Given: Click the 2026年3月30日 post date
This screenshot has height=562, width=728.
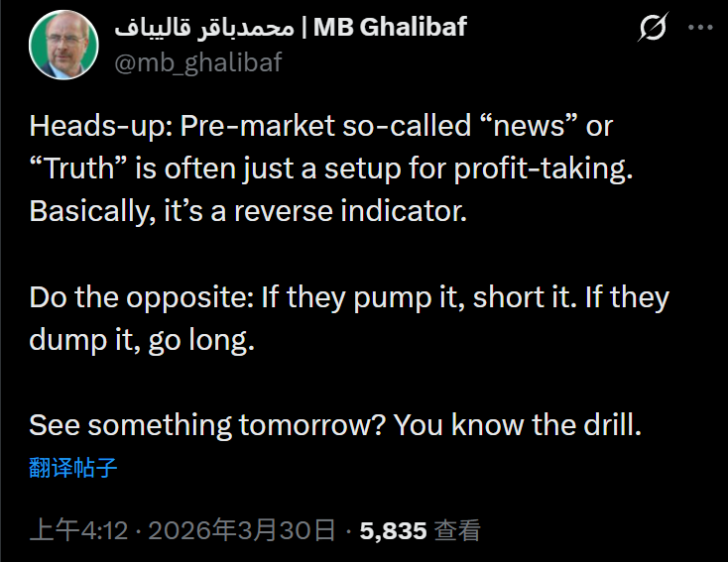Looking at the screenshot, I should click(x=241, y=530).
